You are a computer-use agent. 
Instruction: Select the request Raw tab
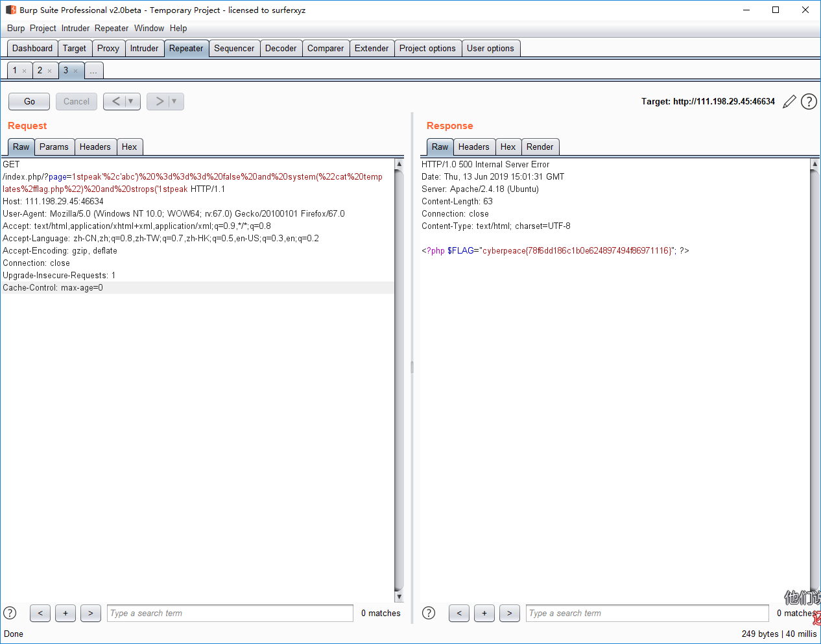tap(21, 147)
